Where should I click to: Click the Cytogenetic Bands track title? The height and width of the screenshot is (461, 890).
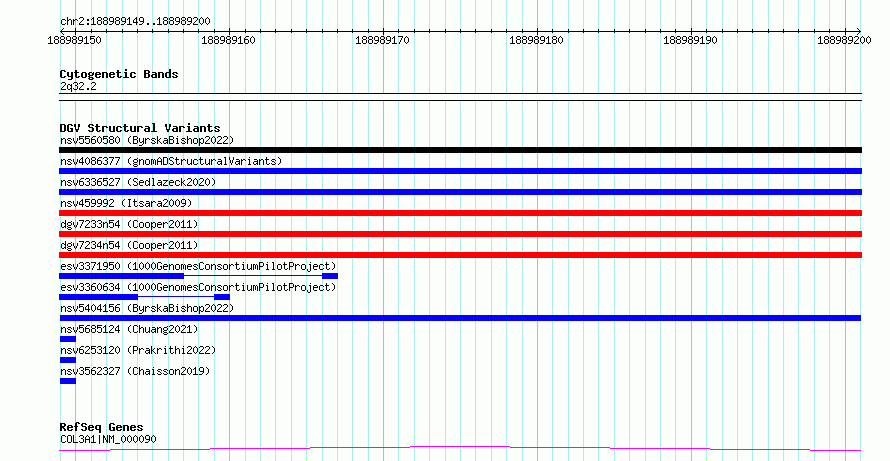coord(119,74)
